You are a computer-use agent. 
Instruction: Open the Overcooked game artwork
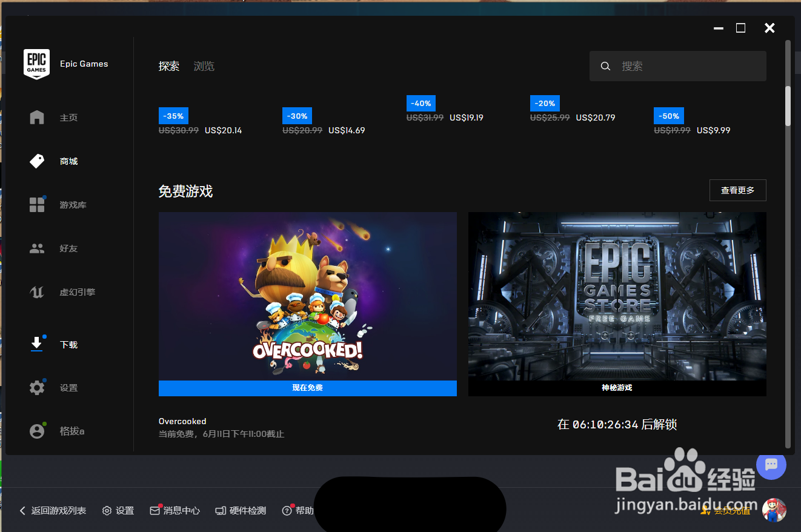[x=308, y=296]
